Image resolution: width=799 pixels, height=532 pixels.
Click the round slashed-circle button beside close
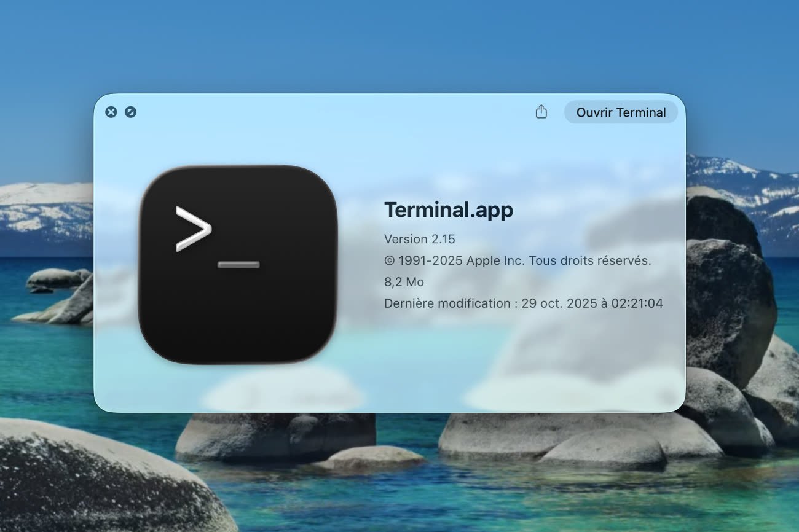click(x=130, y=112)
